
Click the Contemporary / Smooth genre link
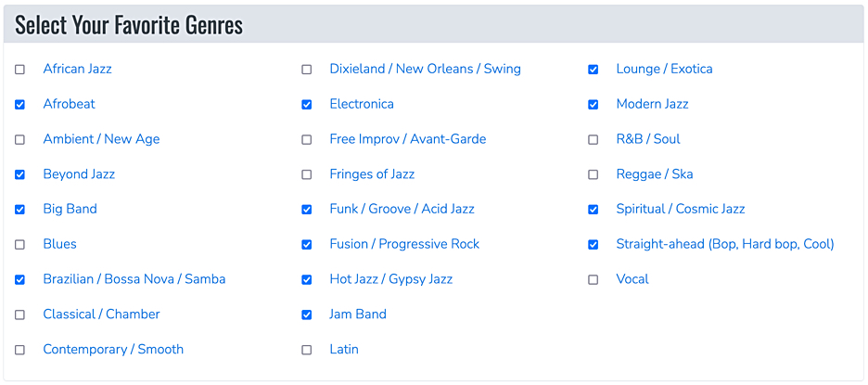pyautogui.click(x=113, y=349)
